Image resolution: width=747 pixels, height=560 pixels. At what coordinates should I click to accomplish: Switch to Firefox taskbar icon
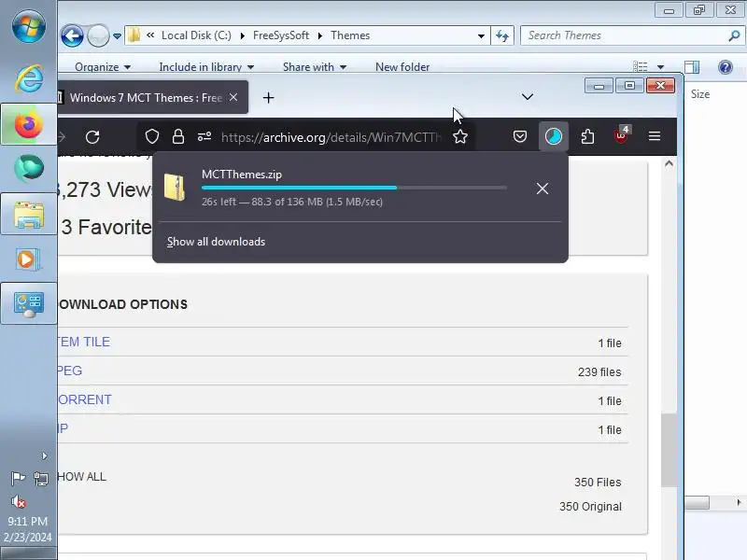pos(29,125)
